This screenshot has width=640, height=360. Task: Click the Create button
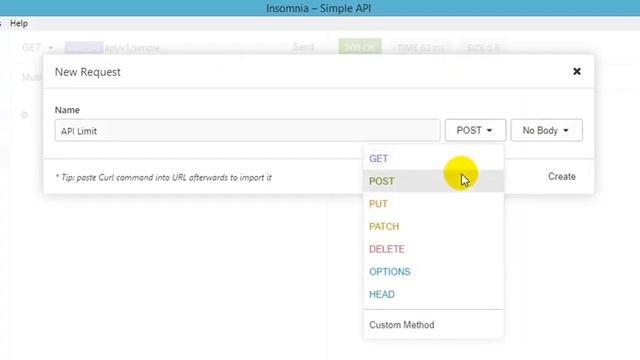[562, 176]
